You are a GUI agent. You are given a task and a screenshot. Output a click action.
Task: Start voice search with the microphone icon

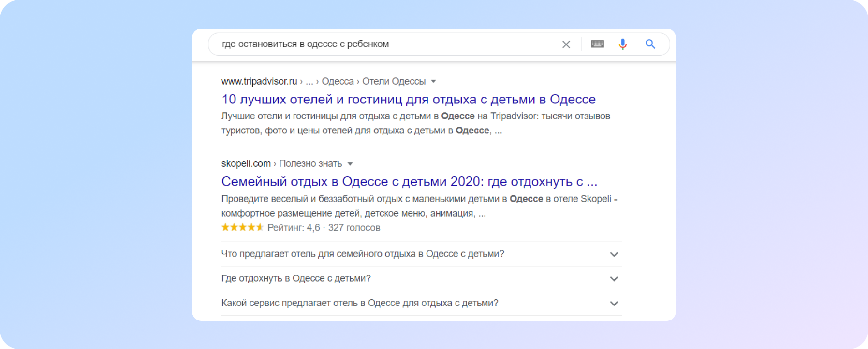(x=623, y=44)
